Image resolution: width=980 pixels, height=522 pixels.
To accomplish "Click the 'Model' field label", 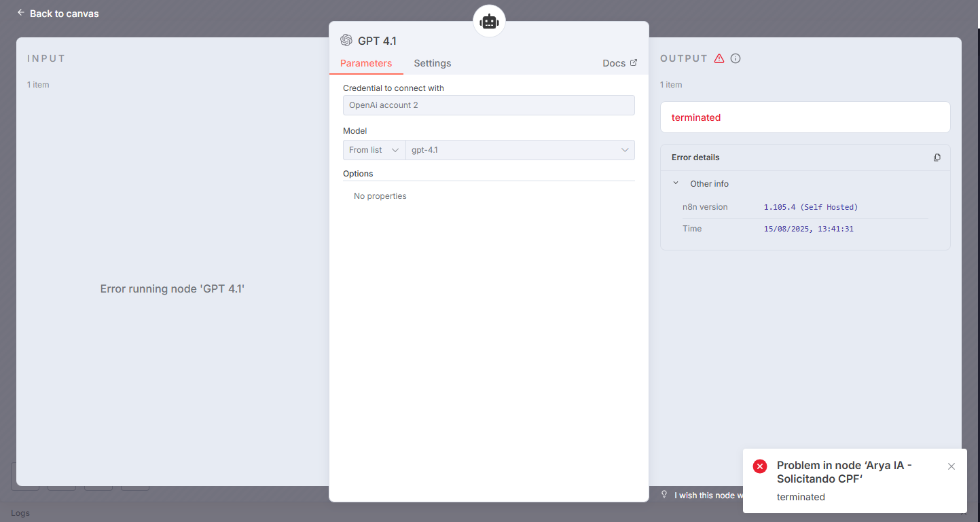I will point(355,131).
